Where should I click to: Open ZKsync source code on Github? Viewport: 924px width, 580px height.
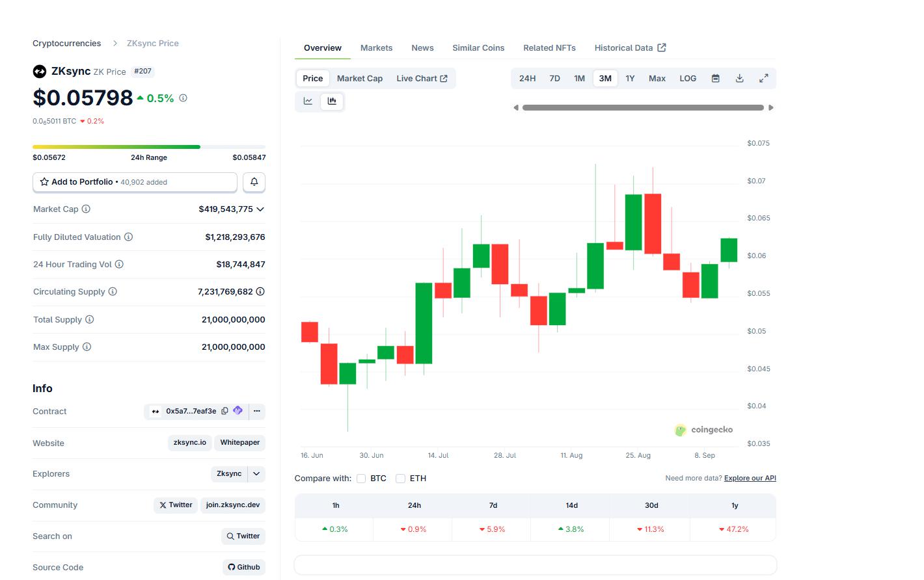point(244,567)
